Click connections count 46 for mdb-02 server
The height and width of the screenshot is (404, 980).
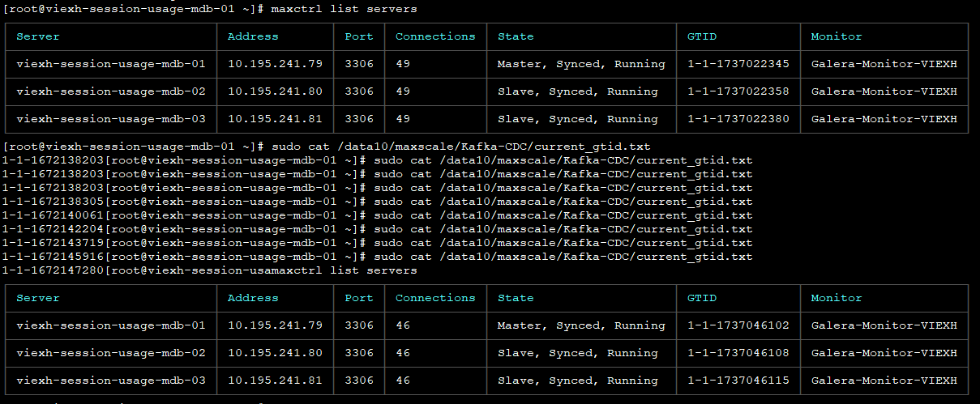403,353
